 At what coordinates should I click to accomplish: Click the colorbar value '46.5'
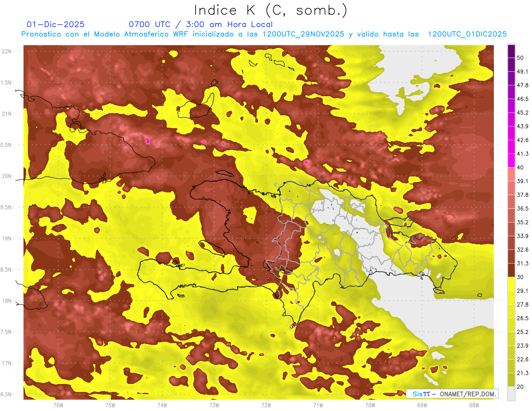[x=523, y=99]
